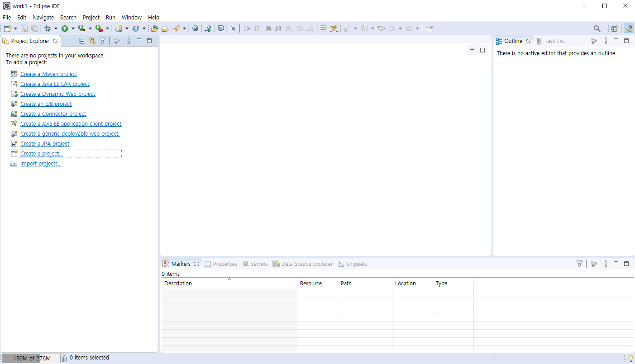Open Back history dropdown arrow

pos(400,28)
